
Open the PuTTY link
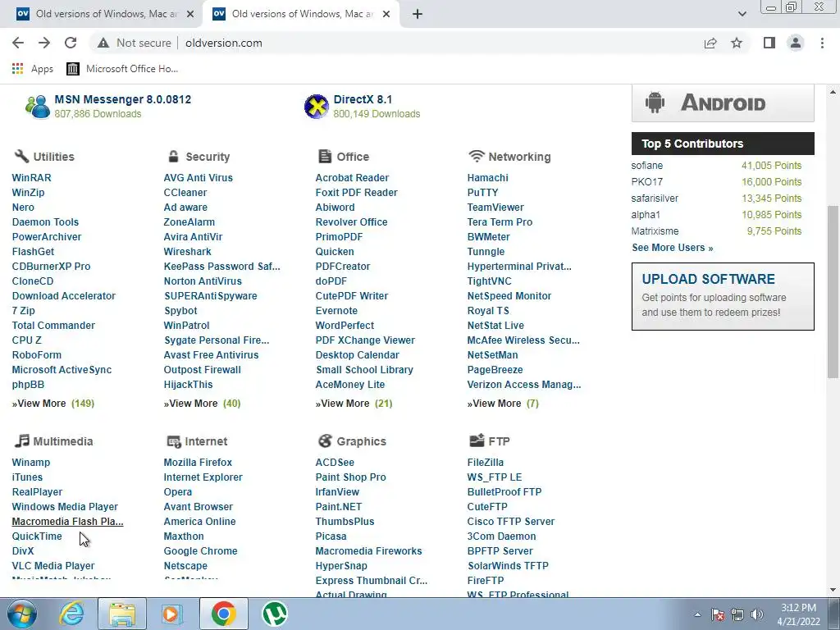coord(482,192)
